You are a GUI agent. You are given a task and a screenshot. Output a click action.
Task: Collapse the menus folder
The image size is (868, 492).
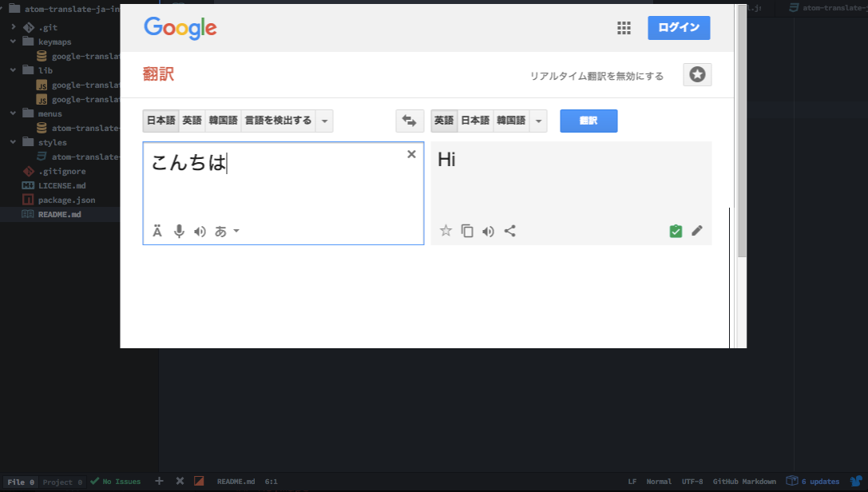click(x=14, y=113)
